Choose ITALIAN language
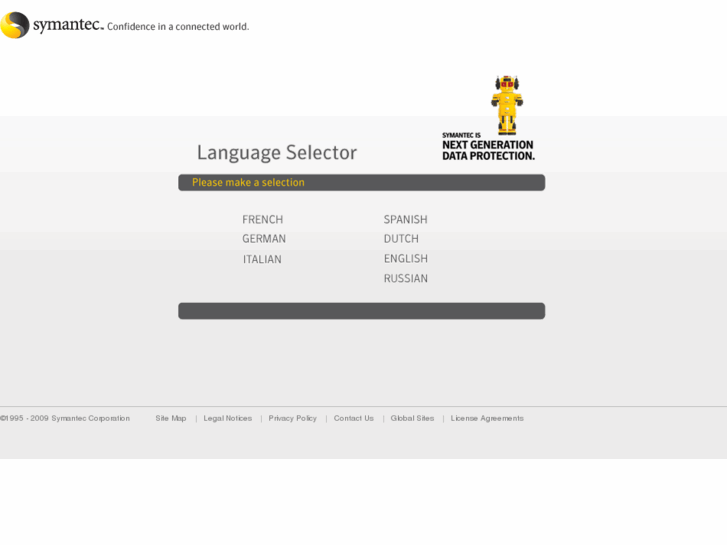Image resolution: width=727 pixels, height=545 pixels. click(262, 259)
